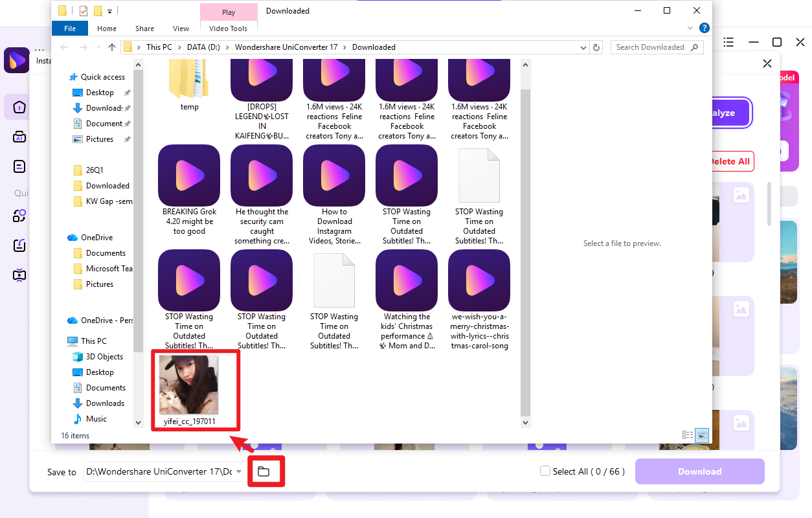The height and width of the screenshot is (518, 812).
Task: Enable the Select All checkbox
Action: tap(545, 471)
